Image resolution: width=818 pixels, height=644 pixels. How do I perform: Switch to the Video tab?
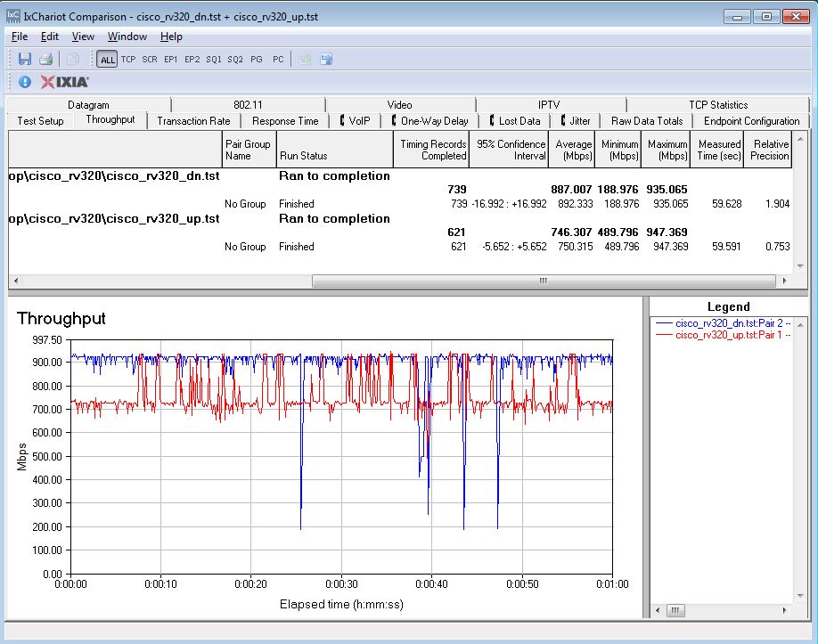click(399, 105)
